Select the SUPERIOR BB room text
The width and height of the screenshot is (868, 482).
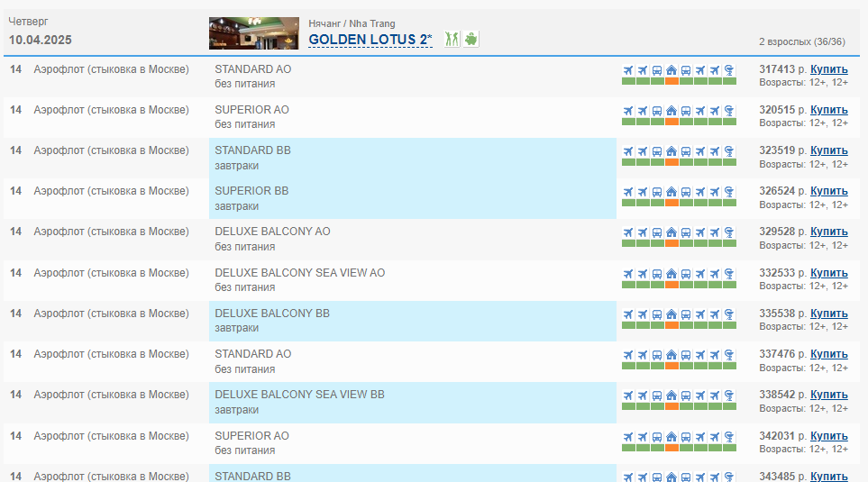(x=251, y=190)
